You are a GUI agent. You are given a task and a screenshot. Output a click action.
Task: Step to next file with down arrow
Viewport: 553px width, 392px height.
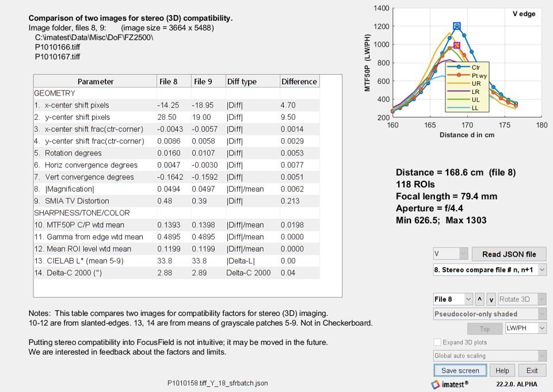pyautogui.click(x=491, y=299)
